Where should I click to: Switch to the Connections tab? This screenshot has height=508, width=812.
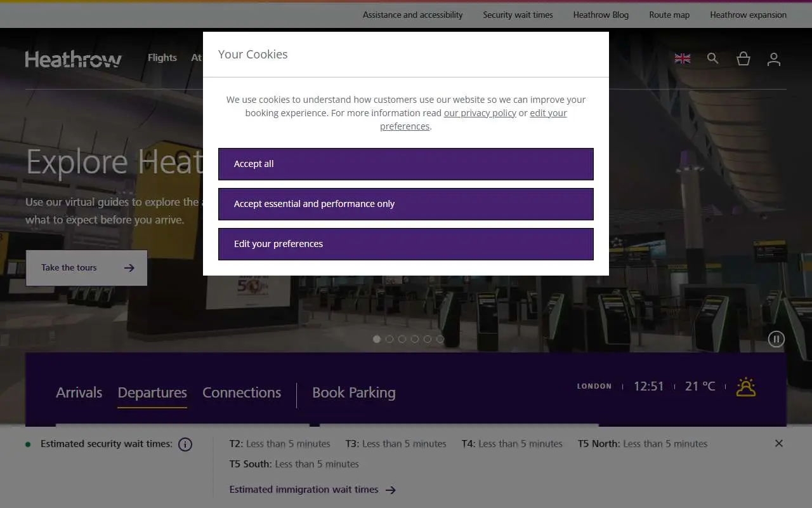[x=242, y=392]
